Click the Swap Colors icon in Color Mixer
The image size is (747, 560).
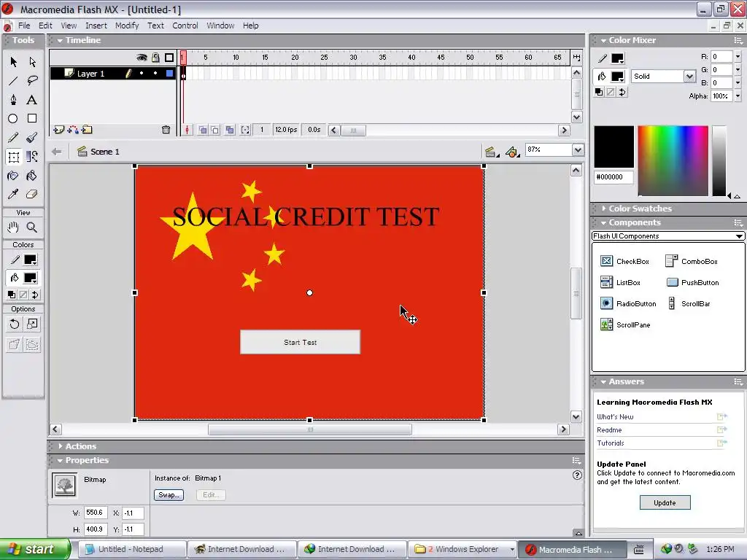(x=622, y=93)
